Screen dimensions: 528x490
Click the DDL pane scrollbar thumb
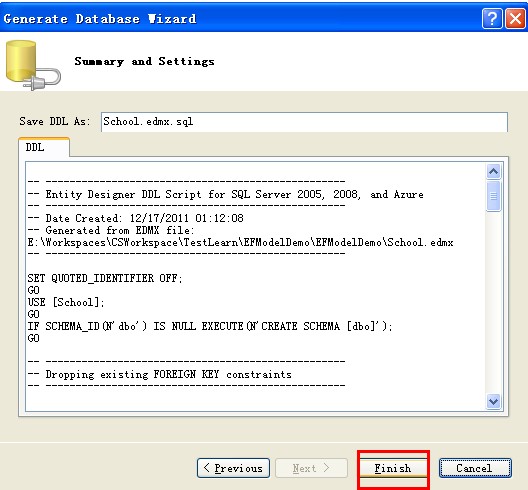[x=493, y=196]
